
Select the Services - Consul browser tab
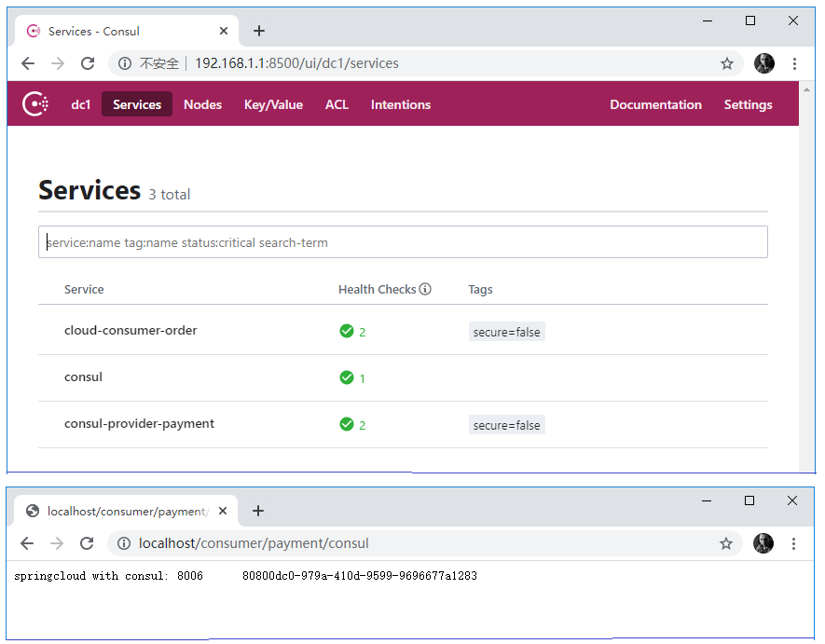[x=126, y=31]
